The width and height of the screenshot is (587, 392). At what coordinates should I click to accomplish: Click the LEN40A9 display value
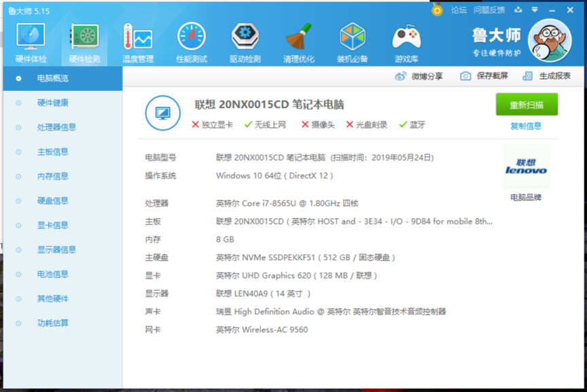tap(263, 293)
